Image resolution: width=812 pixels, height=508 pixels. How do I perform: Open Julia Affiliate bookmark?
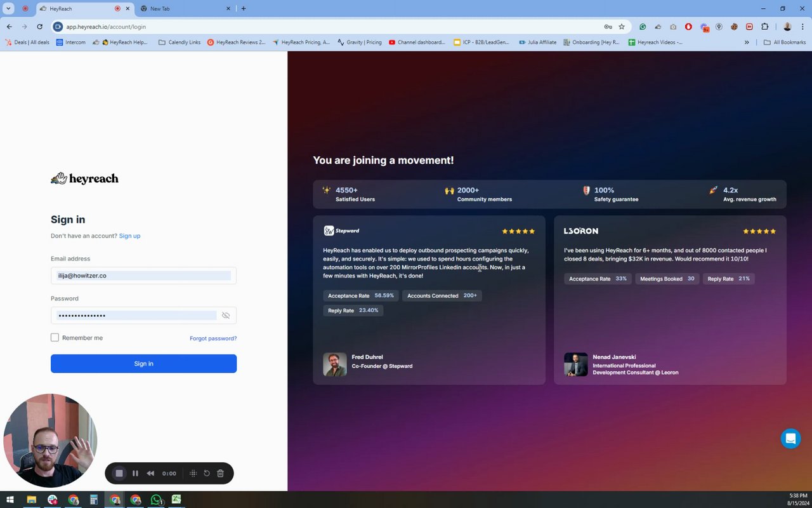(537, 43)
